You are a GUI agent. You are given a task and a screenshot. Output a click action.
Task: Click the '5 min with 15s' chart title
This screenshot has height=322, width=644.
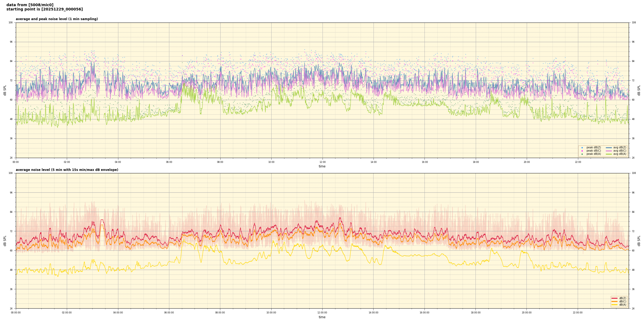click(x=67, y=170)
